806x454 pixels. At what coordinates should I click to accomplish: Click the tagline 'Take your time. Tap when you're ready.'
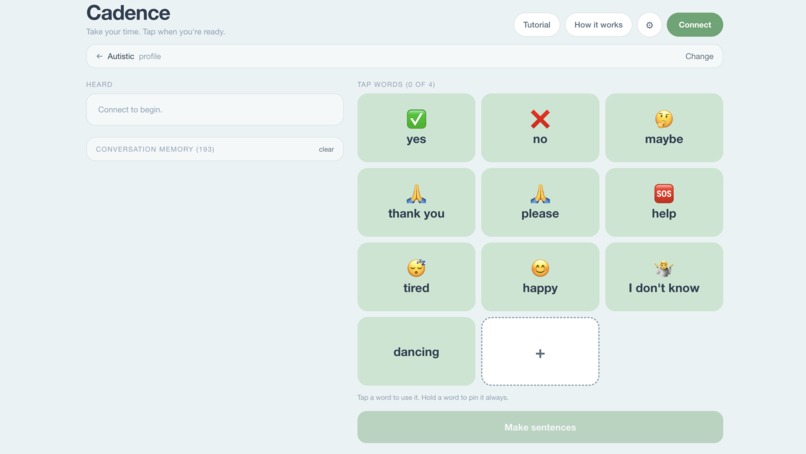pos(155,32)
